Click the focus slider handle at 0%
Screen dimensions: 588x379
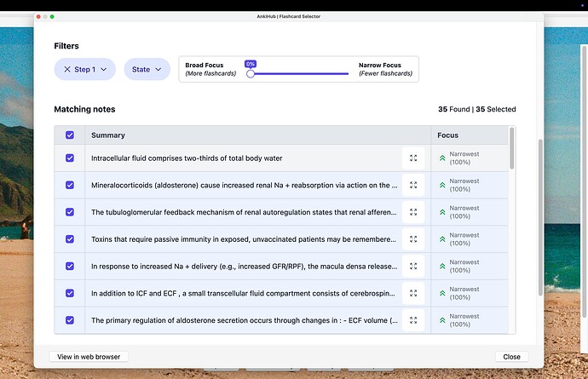point(251,74)
